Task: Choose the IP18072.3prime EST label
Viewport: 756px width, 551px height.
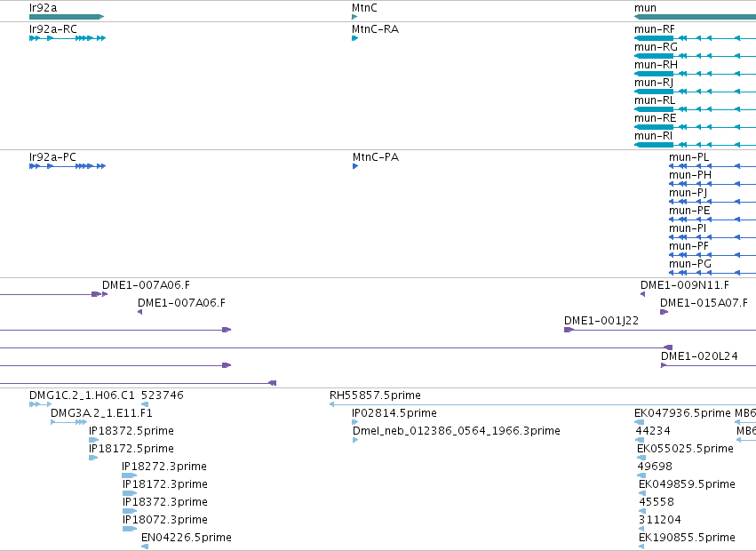Action: click(165, 520)
